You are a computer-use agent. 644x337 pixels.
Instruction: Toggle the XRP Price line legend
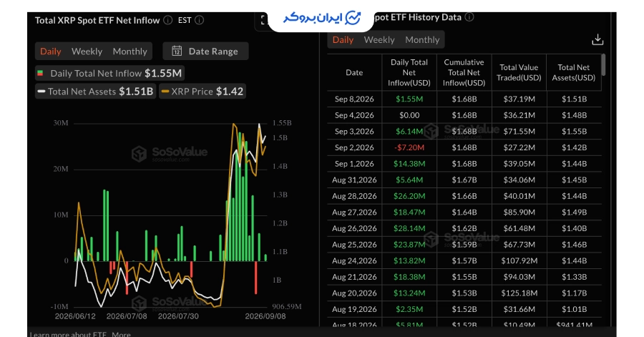[203, 91]
